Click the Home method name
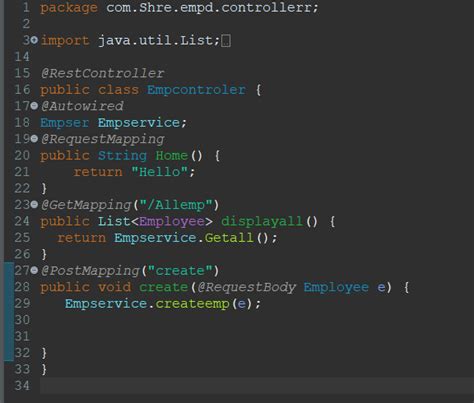Screen dimensions: 474x403 [172, 155]
